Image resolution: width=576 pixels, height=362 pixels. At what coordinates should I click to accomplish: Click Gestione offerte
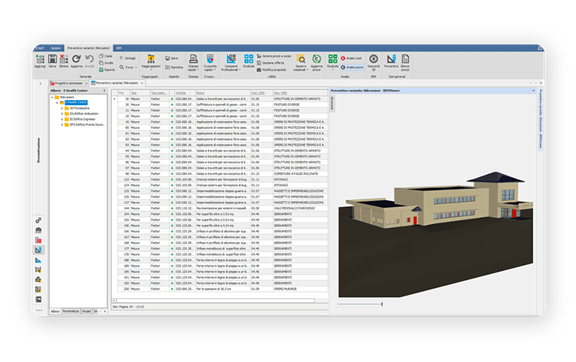coord(270,63)
